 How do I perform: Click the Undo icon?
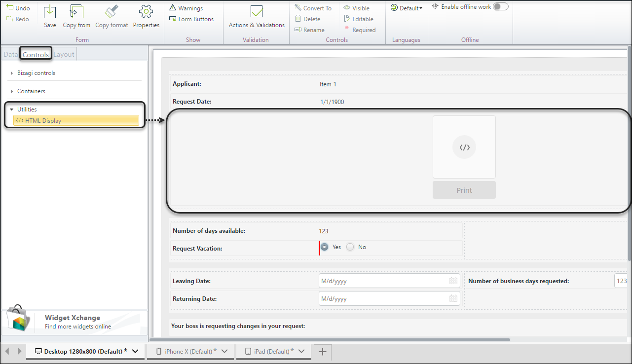(x=10, y=8)
